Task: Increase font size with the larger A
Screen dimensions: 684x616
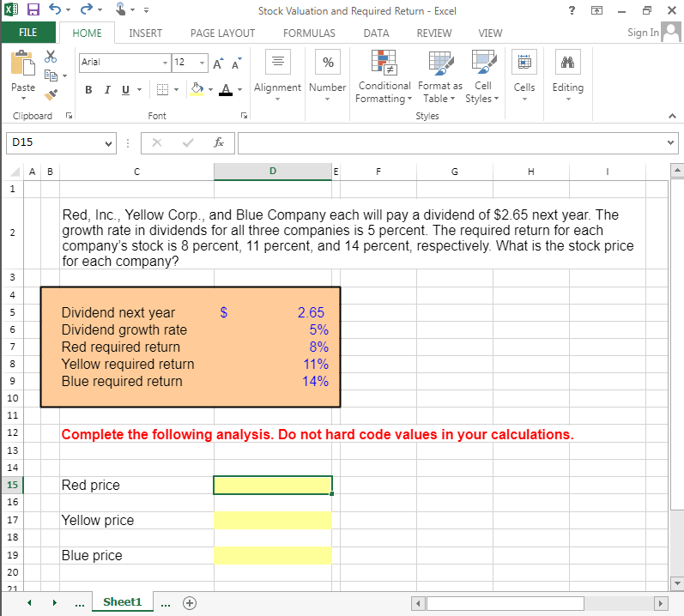Action: coord(218,63)
